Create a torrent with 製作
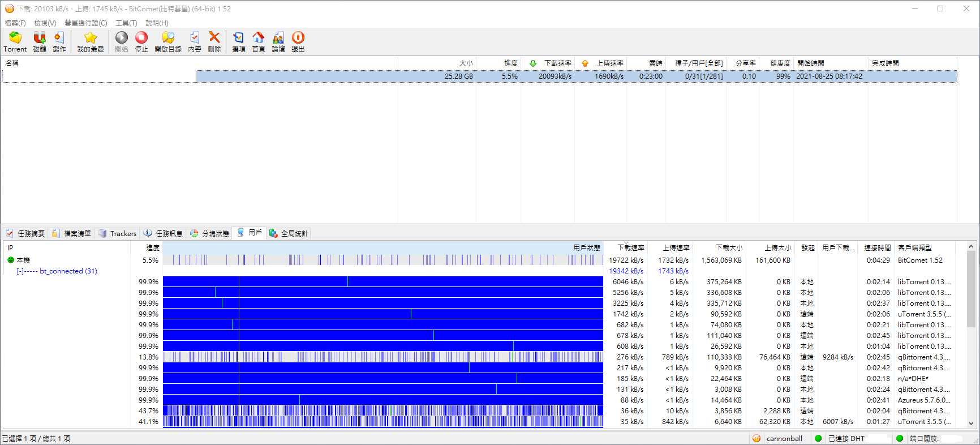 point(59,42)
